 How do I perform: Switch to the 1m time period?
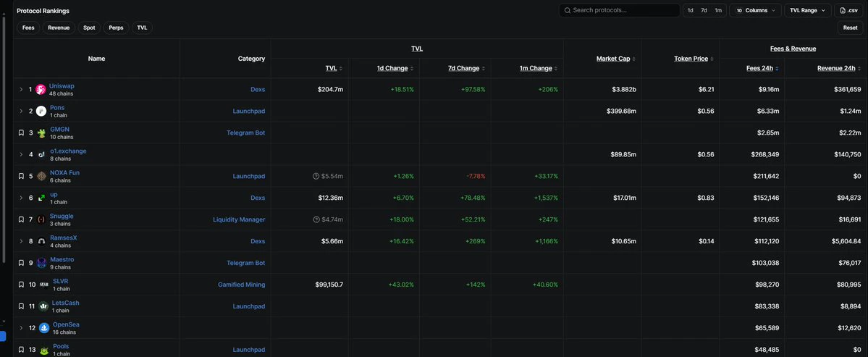[718, 11]
